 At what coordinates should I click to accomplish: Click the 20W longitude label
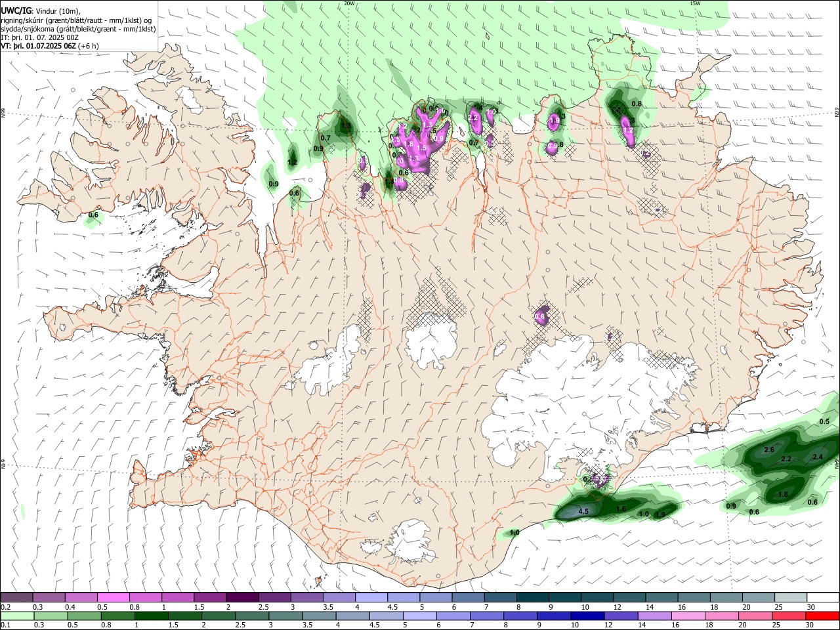point(349,3)
